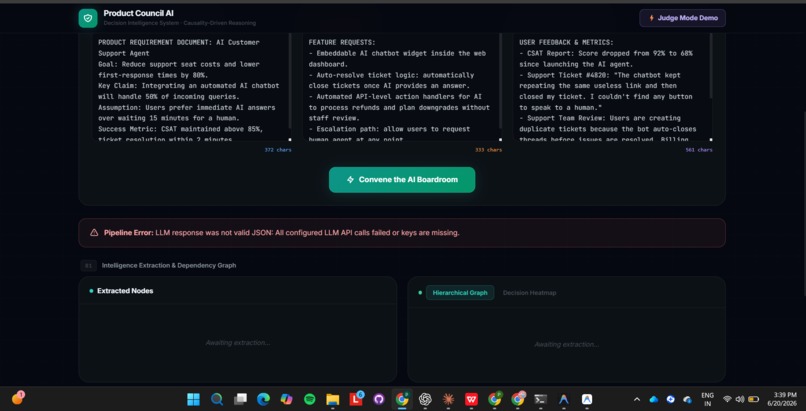Viewport: 806px width, 411px height.
Task: Open the volume control in system tray
Action: pos(740,399)
